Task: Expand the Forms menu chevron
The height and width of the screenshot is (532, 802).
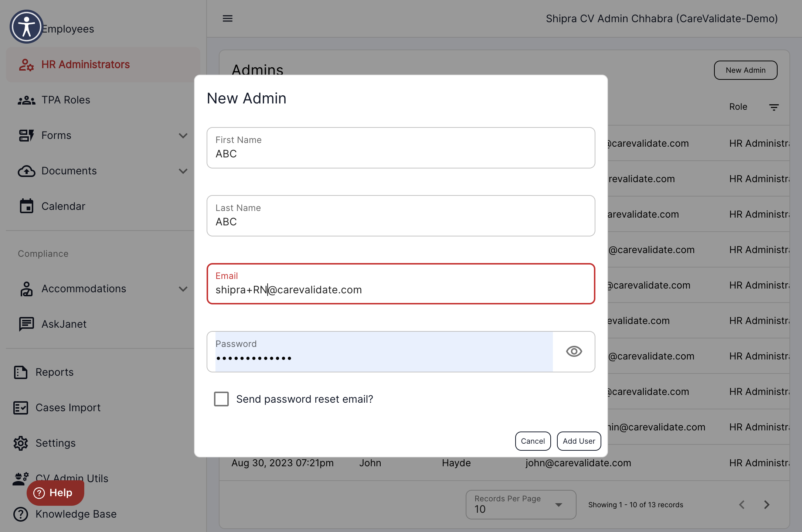Action: [x=183, y=136]
